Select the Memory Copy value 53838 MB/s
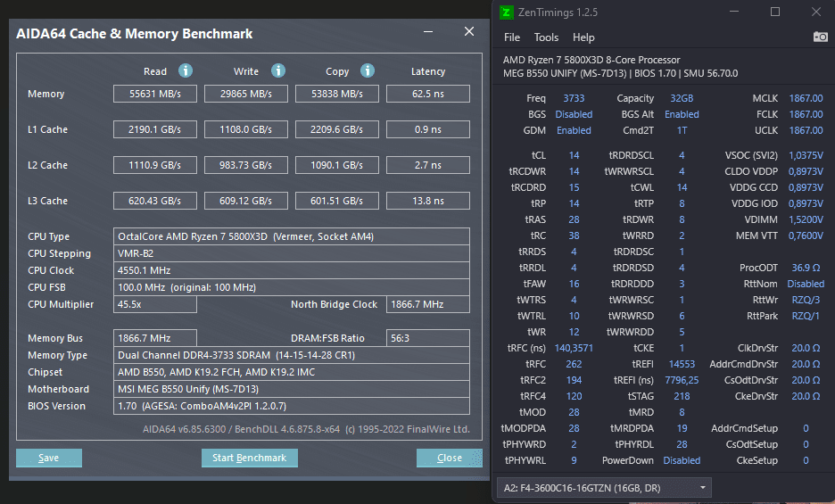The height and width of the screenshot is (504, 835). [x=337, y=94]
